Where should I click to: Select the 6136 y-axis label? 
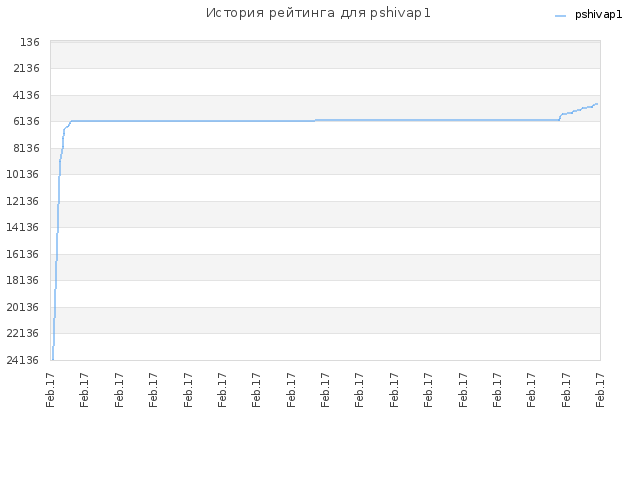coord(26,121)
